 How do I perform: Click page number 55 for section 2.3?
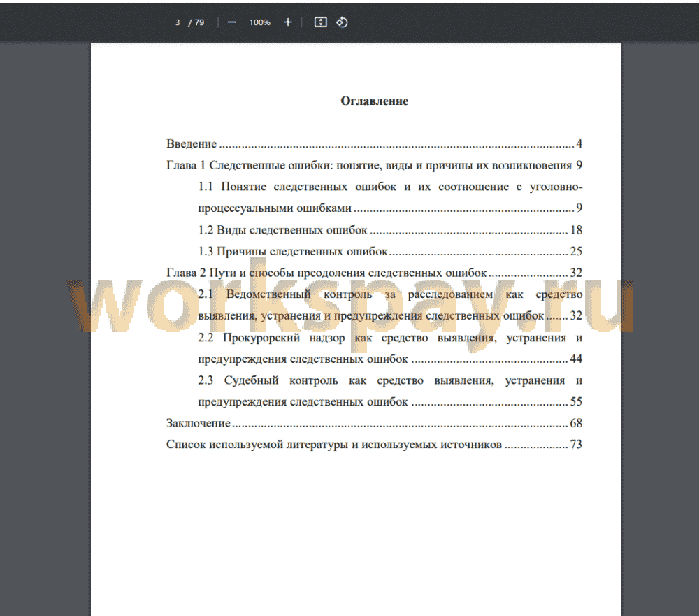(x=576, y=401)
